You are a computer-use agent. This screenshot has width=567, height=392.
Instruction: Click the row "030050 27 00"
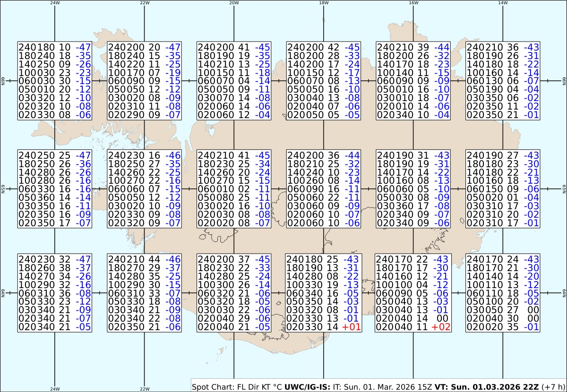pyautogui.click(x=503, y=310)
